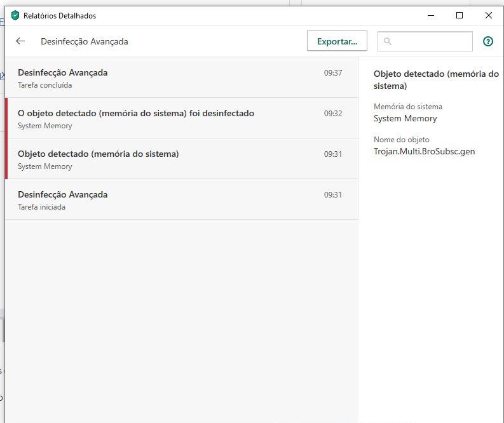504x423 pixels.
Task: Click 'System Memory' under the desinfectado row
Action: 44,126
